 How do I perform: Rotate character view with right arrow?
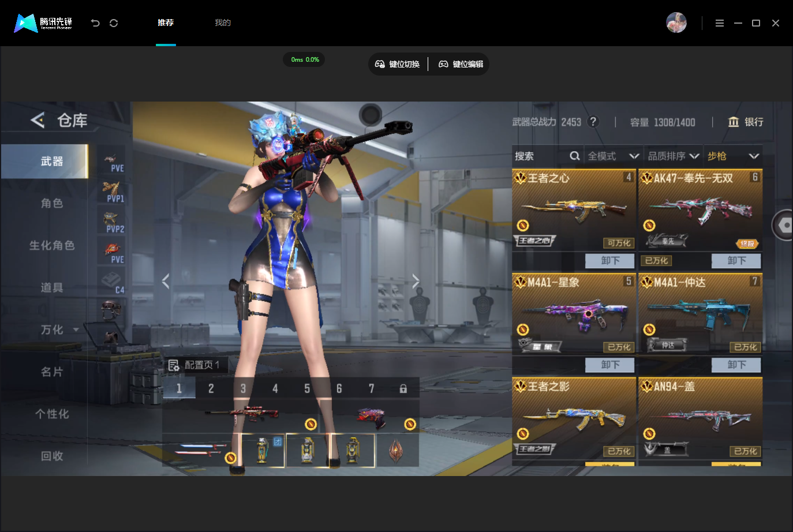point(416,281)
